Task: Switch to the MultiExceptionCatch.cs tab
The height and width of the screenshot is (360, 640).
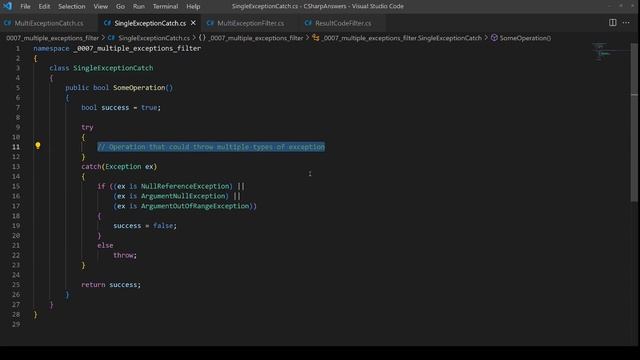Action: pyautogui.click(x=49, y=23)
